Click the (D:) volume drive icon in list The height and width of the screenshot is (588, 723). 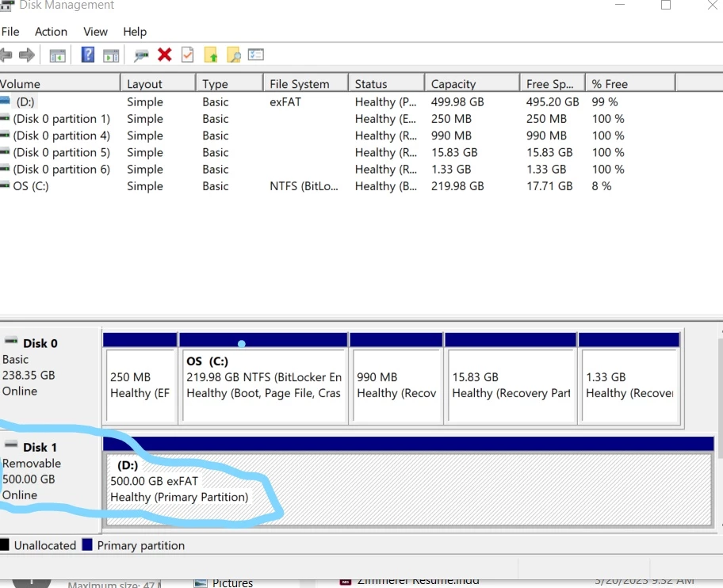(5, 101)
